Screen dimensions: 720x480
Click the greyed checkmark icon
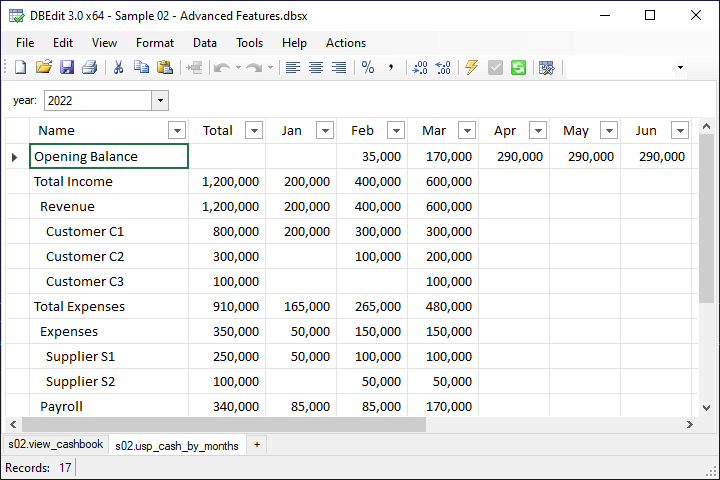click(495, 68)
